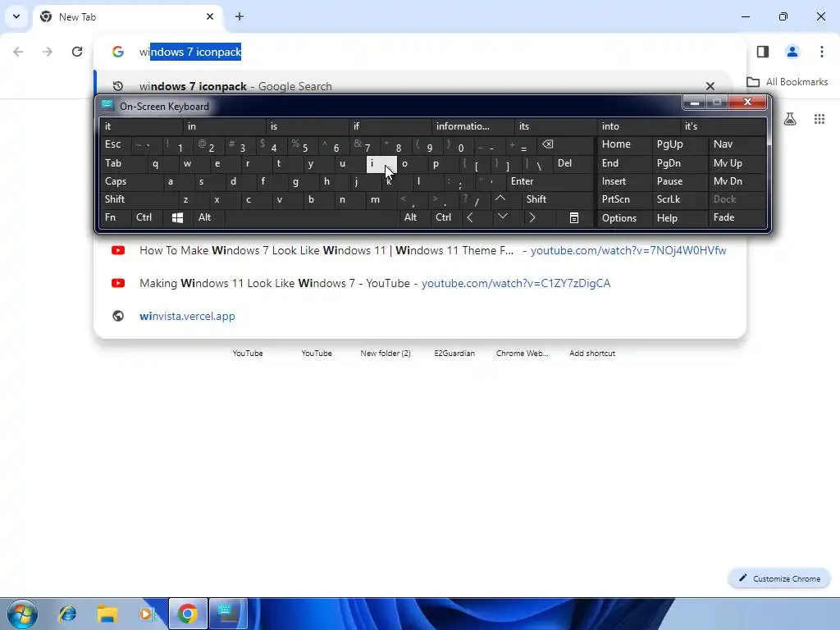Open a new tab with plus button
The image size is (840, 630).
pyautogui.click(x=240, y=16)
